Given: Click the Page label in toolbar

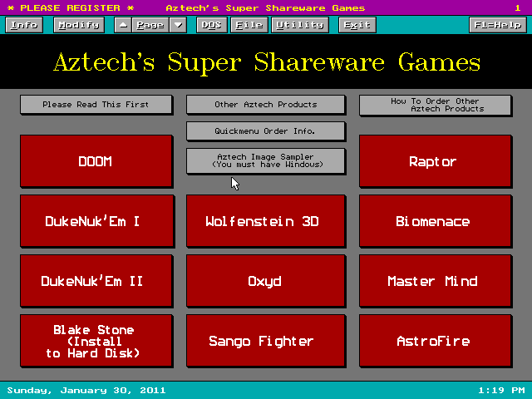Looking at the screenshot, I should coord(150,25).
